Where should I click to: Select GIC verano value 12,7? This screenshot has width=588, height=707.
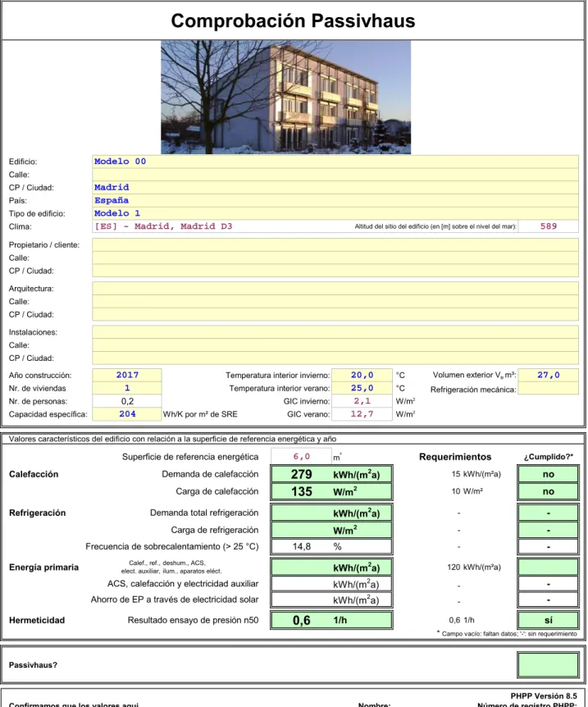(362, 414)
